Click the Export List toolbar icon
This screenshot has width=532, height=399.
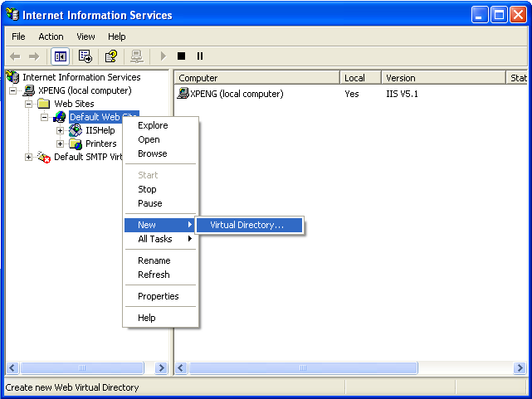pos(85,56)
